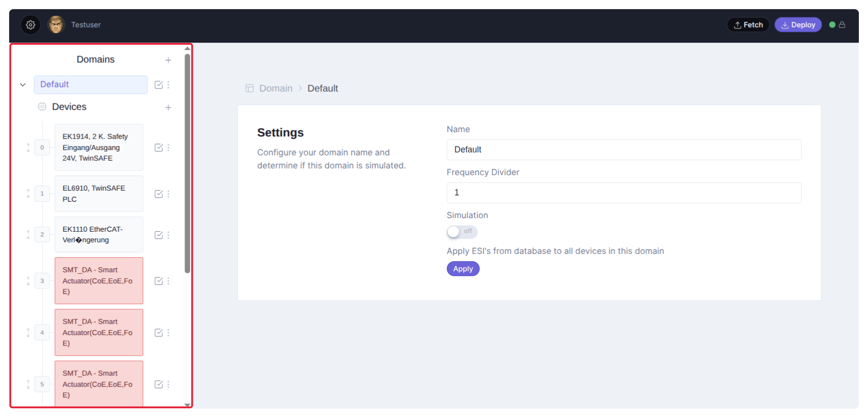Add a new domain with plus icon

[168, 60]
